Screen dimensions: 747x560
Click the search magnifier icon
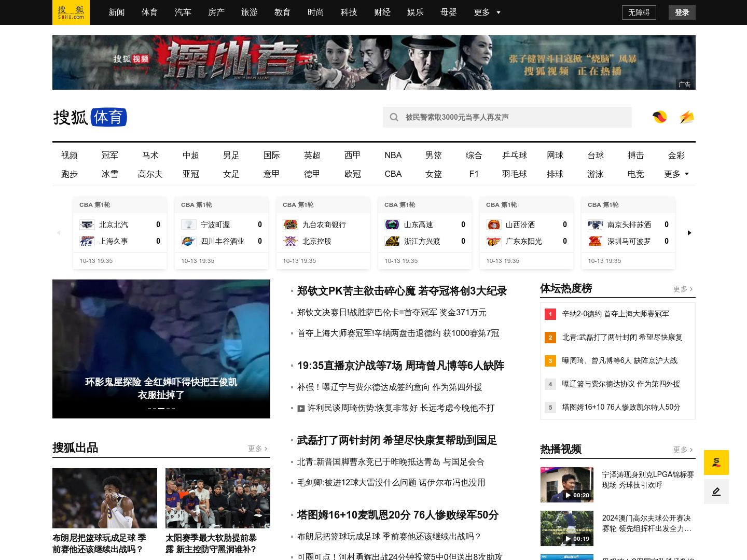click(x=394, y=117)
